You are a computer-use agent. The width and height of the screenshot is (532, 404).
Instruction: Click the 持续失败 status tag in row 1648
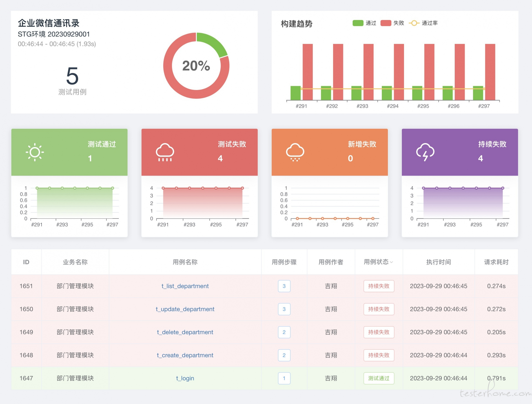[x=379, y=355]
